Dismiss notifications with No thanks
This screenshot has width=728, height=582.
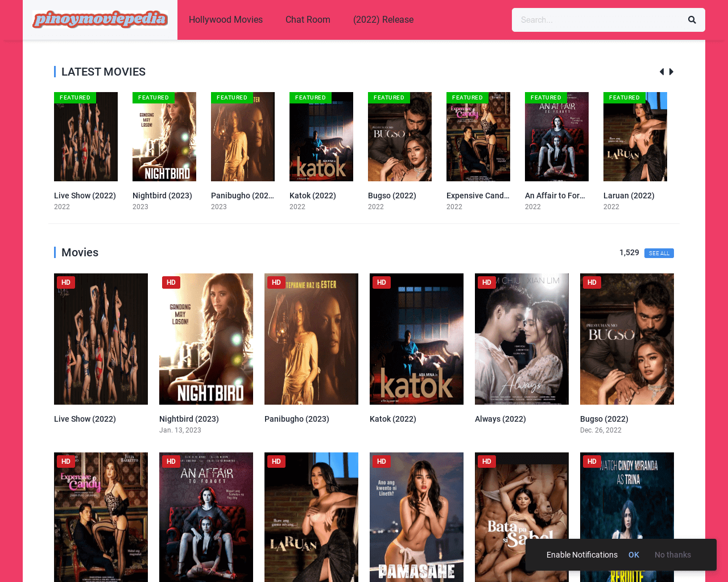672,555
